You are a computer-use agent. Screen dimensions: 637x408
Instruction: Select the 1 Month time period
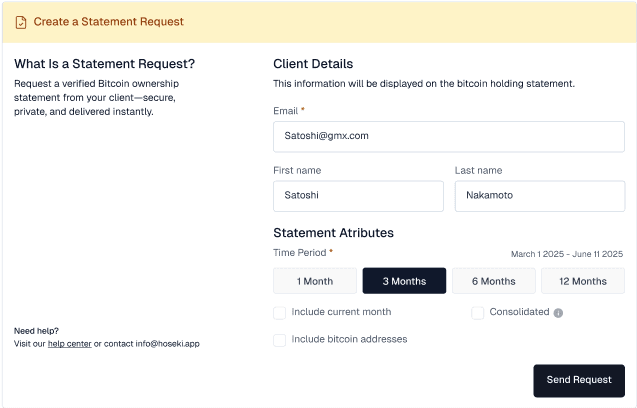(x=315, y=281)
